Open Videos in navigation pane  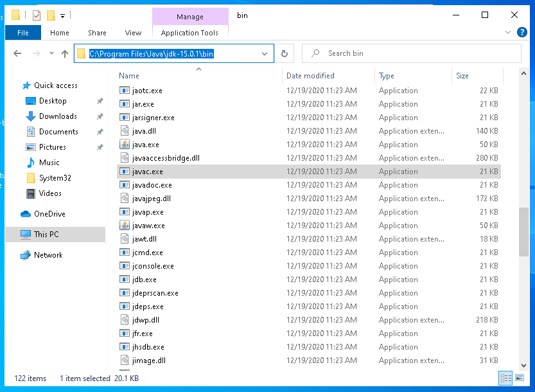click(50, 193)
